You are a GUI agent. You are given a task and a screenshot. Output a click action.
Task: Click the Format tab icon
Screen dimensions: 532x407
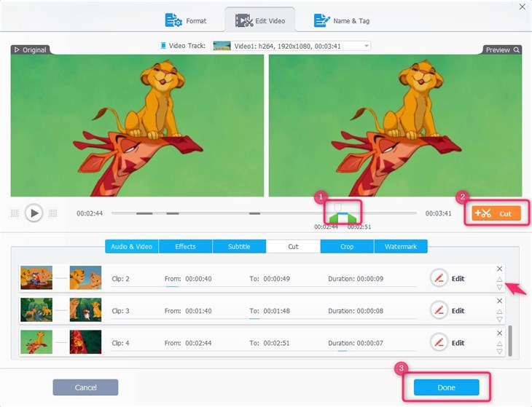pos(173,20)
